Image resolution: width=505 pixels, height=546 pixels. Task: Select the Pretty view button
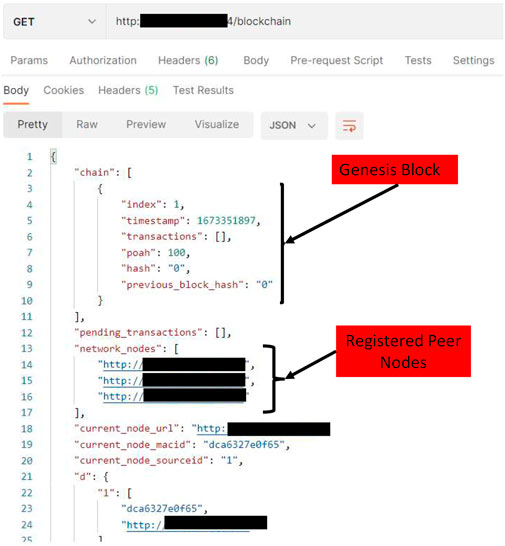[33, 124]
